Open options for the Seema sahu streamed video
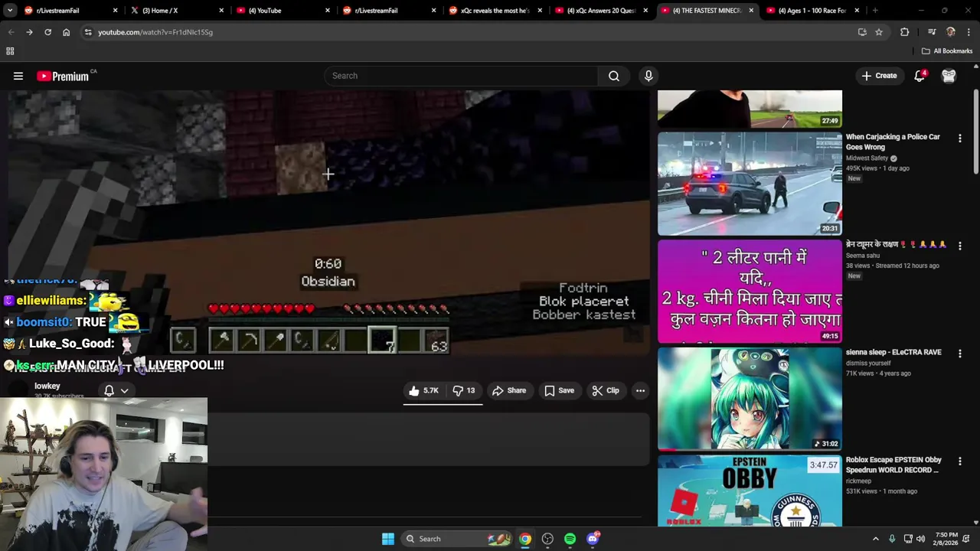Screen dimensions: 980x551 [x=959, y=246]
